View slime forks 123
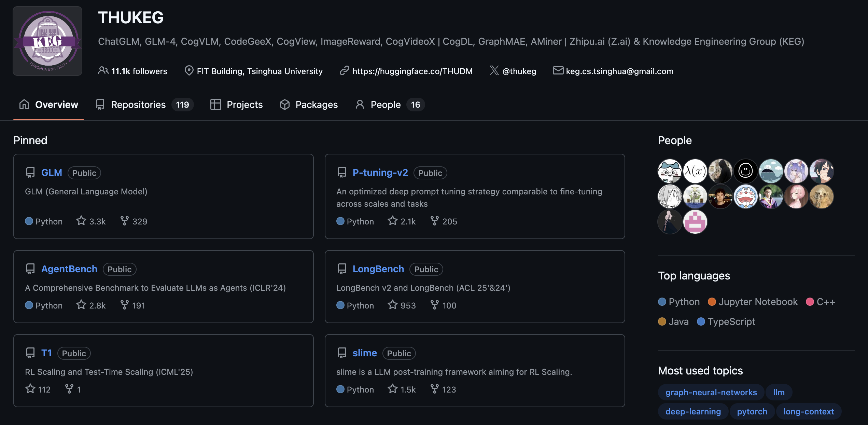The image size is (868, 425). [x=443, y=389]
